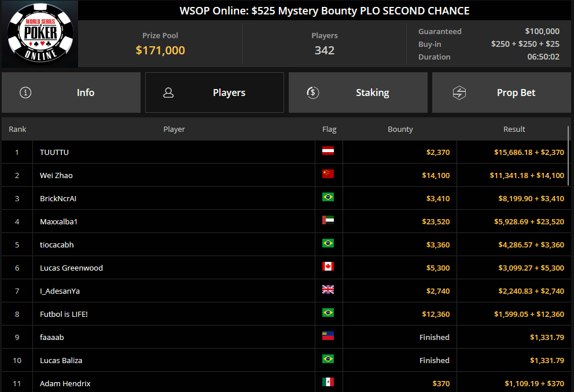Click Lucas Greenwood's $5,300 bounty

438,268
